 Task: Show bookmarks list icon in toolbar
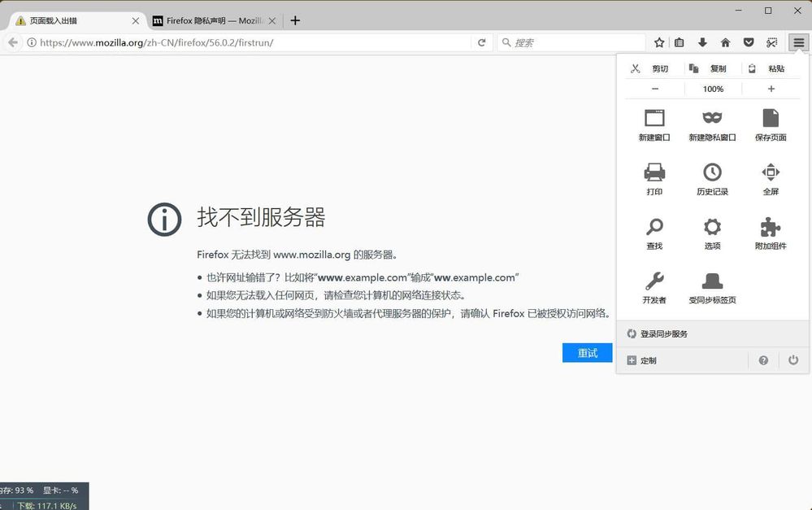point(679,42)
